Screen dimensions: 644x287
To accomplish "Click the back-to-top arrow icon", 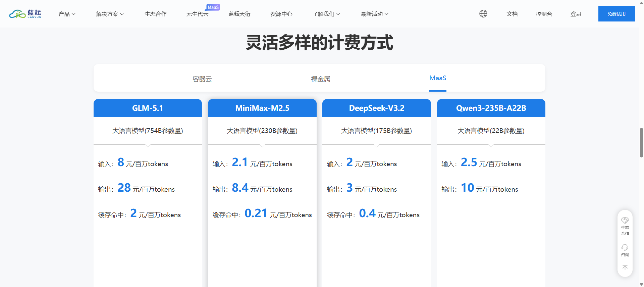I will (625, 268).
